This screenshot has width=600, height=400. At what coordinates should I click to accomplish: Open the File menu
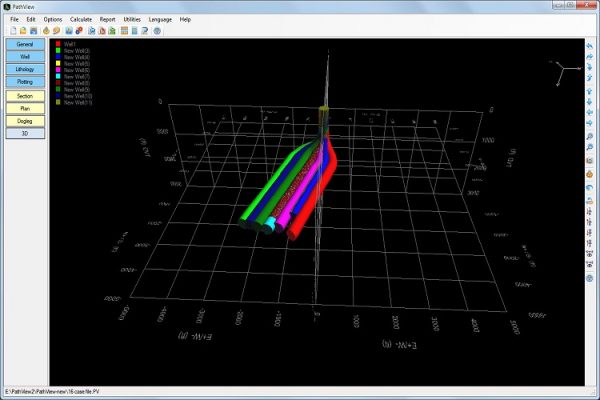pyautogui.click(x=15, y=19)
